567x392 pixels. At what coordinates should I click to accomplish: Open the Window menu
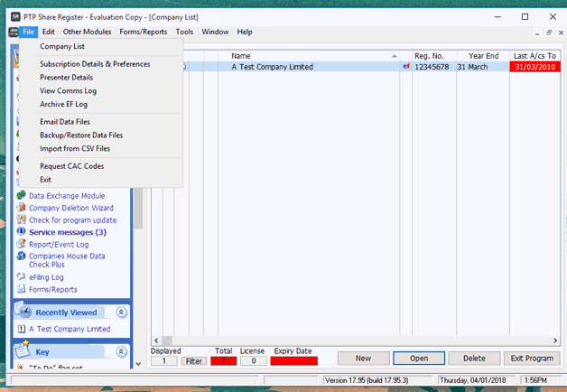(215, 32)
